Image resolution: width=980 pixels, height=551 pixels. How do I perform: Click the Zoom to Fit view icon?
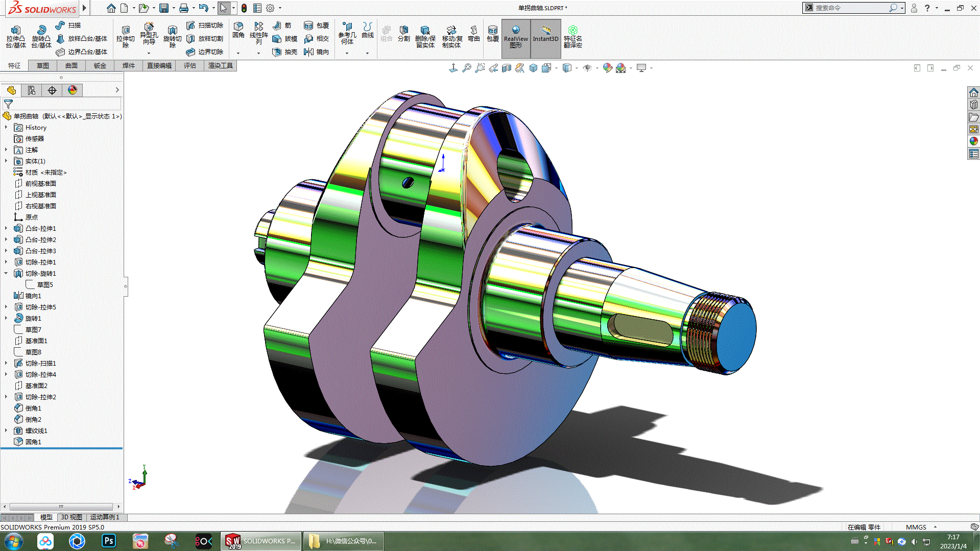[467, 68]
